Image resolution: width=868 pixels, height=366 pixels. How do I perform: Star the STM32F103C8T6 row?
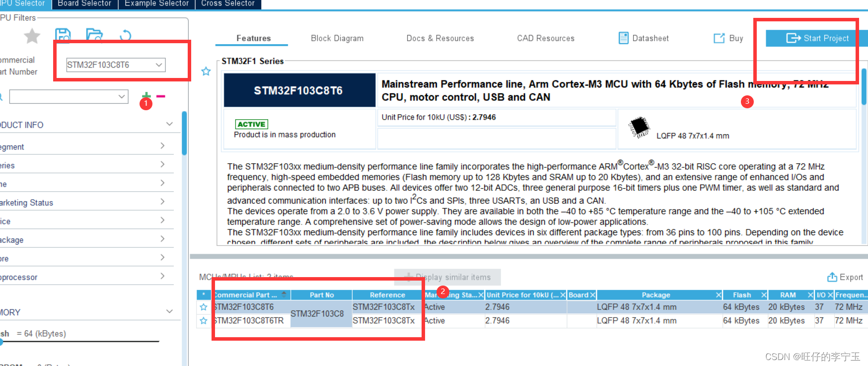point(203,307)
